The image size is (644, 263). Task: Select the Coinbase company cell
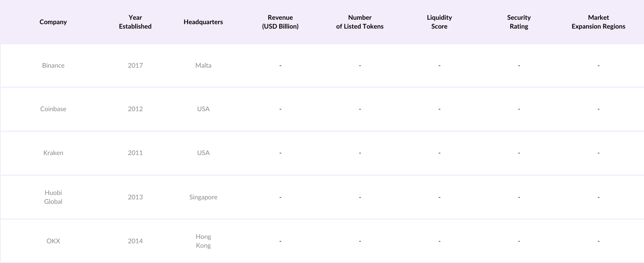(x=53, y=109)
